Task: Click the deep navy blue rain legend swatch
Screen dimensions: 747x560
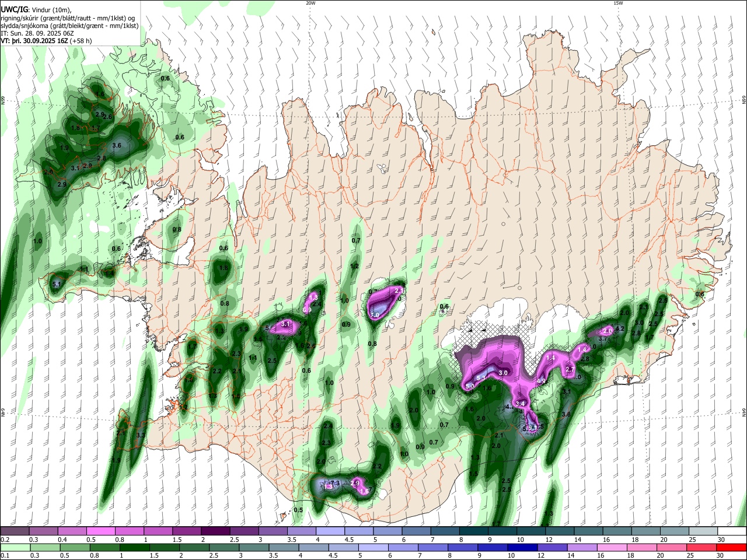Action: click(x=523, y=547)
